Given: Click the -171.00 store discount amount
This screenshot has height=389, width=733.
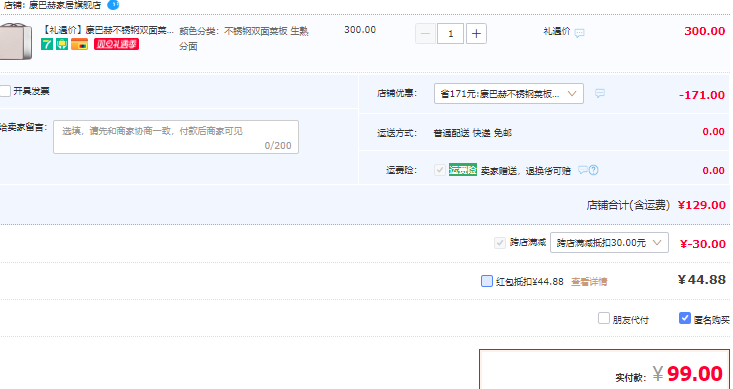Looking at the screenshot, I should pyautogui.click(x=702, y=95).
